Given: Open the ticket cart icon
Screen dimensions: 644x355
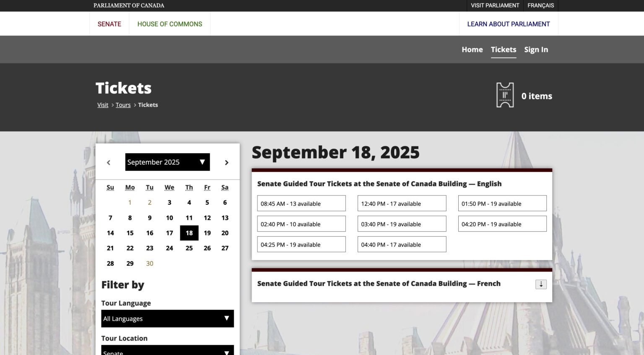Looking at the screenshot, I should (505, 95).
